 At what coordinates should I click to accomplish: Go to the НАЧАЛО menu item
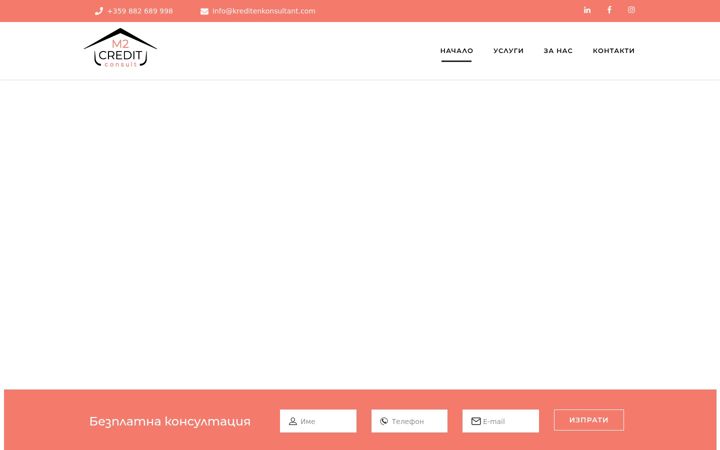(456, 51)
